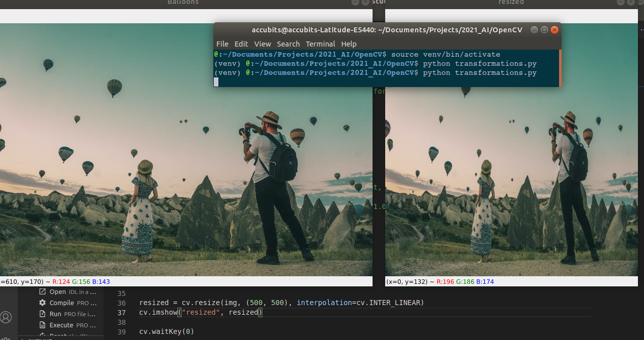The width and height of the screenshot is (644, 340).
Task: Place cursor at the terminal prompt
Action: coord(216,81)
